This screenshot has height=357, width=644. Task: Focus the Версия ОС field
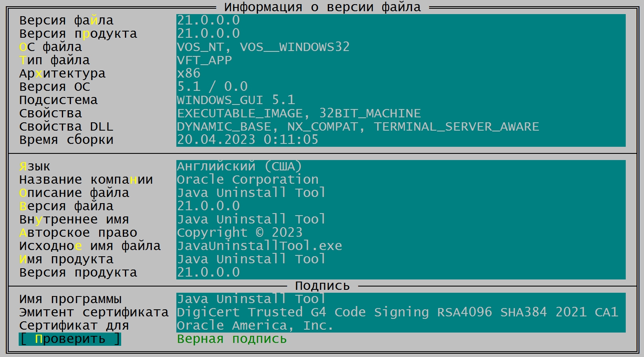coord(400,87)
